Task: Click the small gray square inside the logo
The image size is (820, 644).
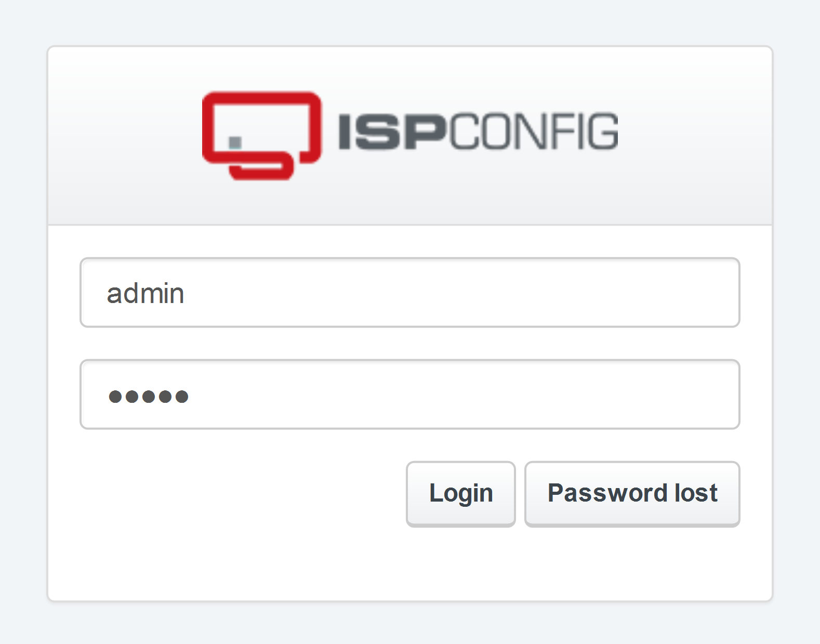Action: [x=235, y=142]
